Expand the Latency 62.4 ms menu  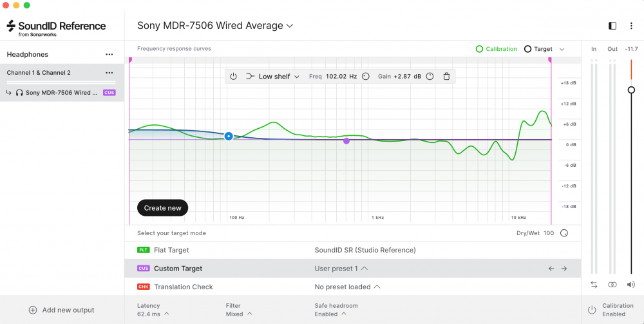click(x=153, y=314)
